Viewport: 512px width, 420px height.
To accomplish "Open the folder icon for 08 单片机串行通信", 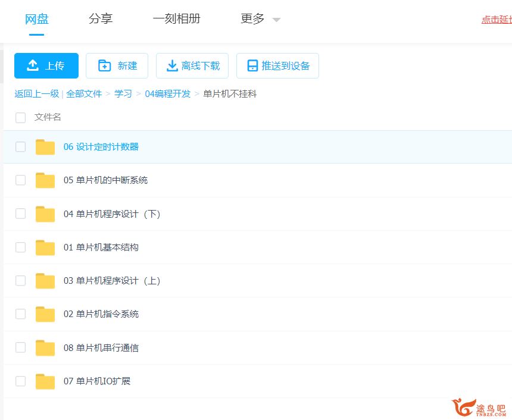I will (x=45, y=348).
